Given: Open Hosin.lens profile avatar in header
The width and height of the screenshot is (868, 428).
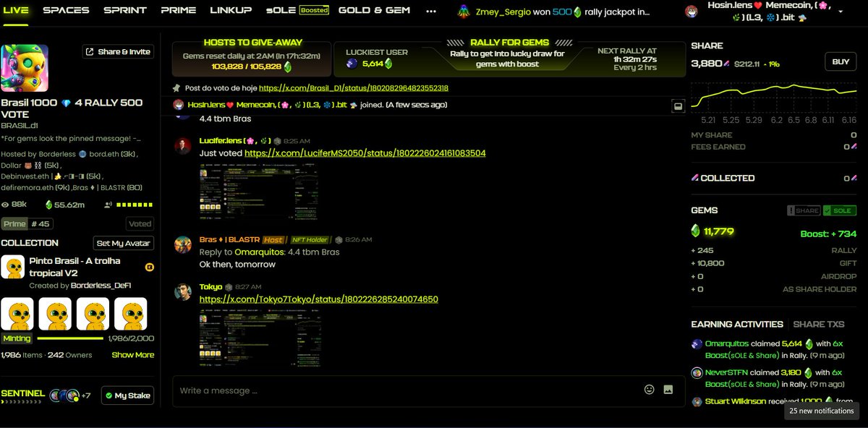Looking at the screenshot, I should [x=692, y=10].
